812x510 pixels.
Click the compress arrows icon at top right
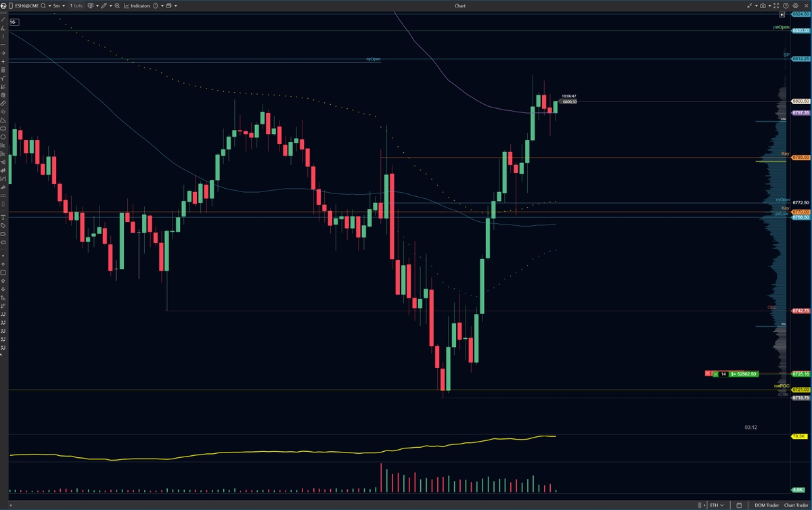tap(749, 5)
